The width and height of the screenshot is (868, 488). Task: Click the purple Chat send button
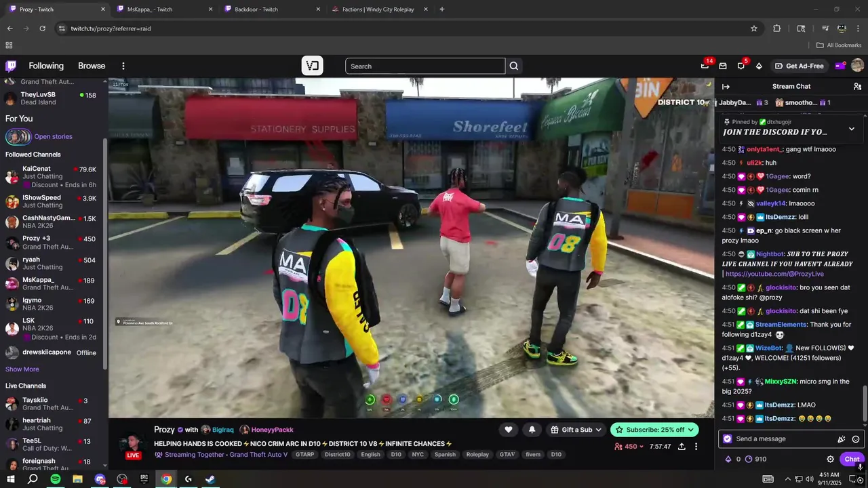[852, 459]
